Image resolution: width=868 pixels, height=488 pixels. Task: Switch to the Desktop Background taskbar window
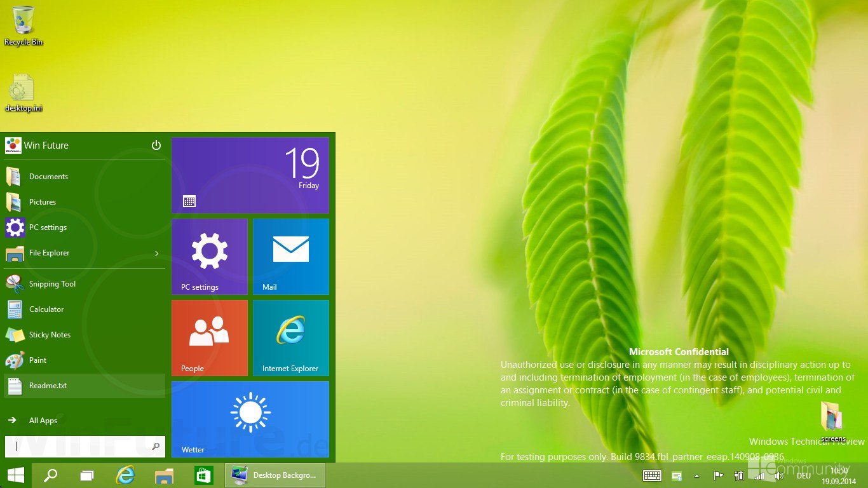click(275, 475)
